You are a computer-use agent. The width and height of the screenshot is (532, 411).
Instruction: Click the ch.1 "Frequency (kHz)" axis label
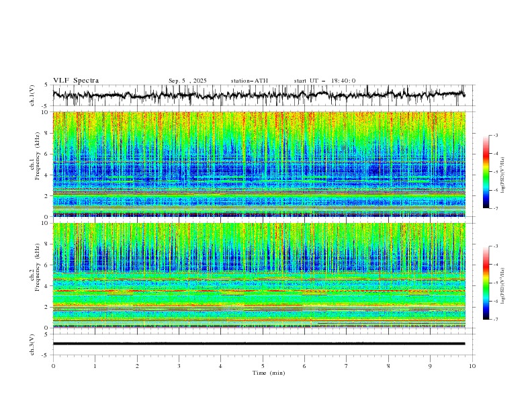tap(38, 156)
